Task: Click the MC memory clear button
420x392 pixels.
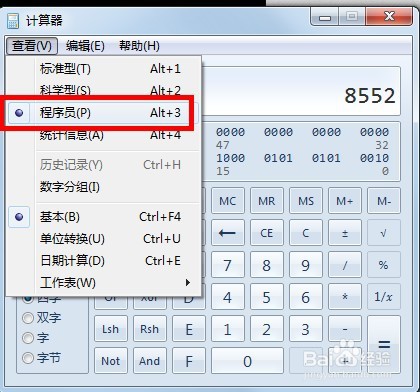Action: coord(228,201)
